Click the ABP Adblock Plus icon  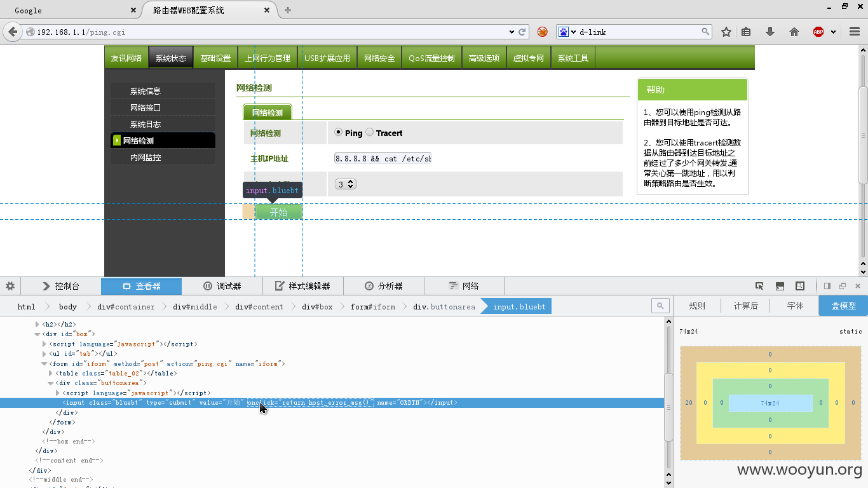click(818, 32)
